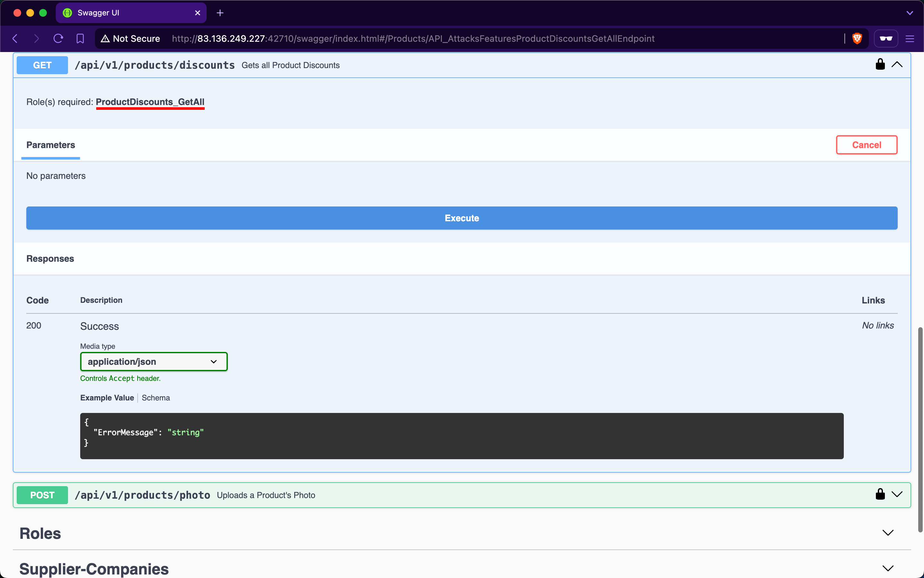The width and height of the screenshot is (924, 578).
Task: Expand the POST products/photo endpoint
Action: point(897,494)
